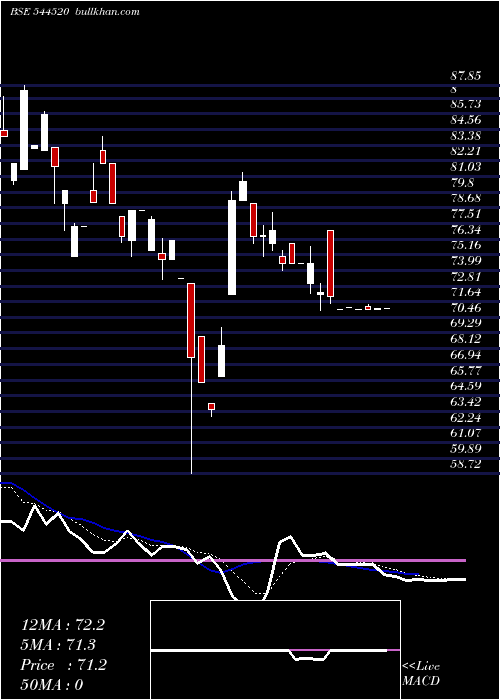Click the 75.16 price axis label
Viewport: 500px width, 700px height.
466,245
